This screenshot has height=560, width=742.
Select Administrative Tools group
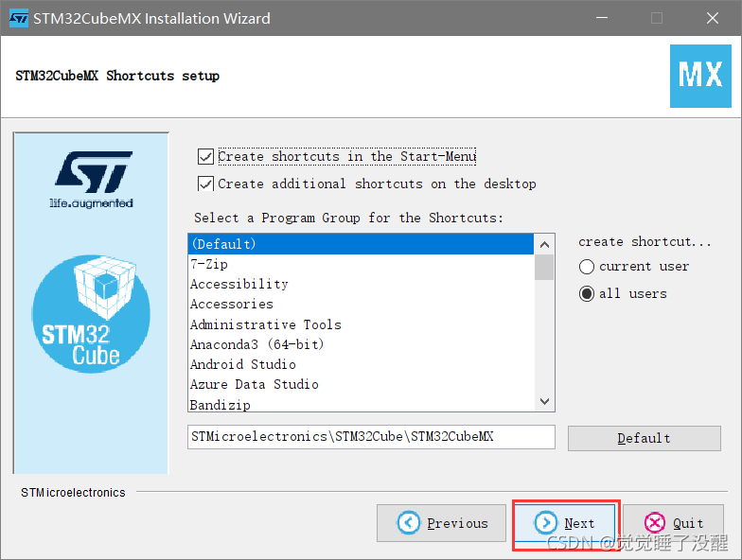(362, 324)
